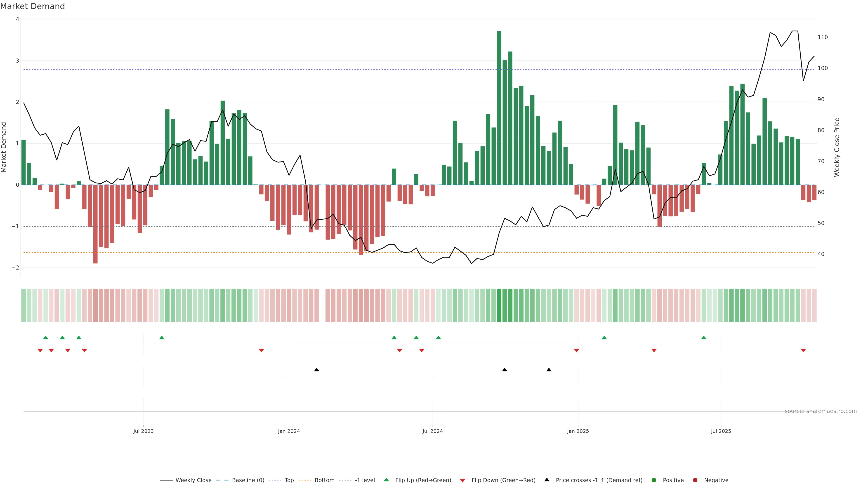Click the green Positive legend dot
Viewport: 868px width, 488px height.
point(654,480)
